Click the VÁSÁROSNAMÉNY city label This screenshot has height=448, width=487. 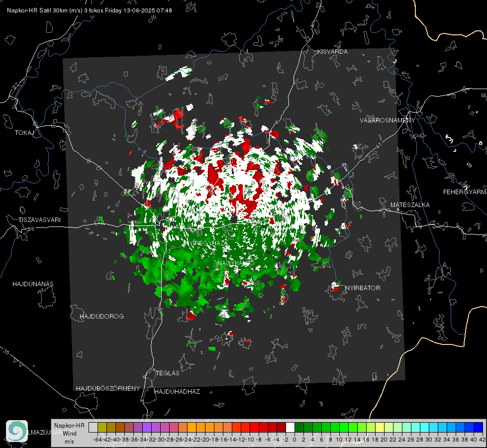388,120
